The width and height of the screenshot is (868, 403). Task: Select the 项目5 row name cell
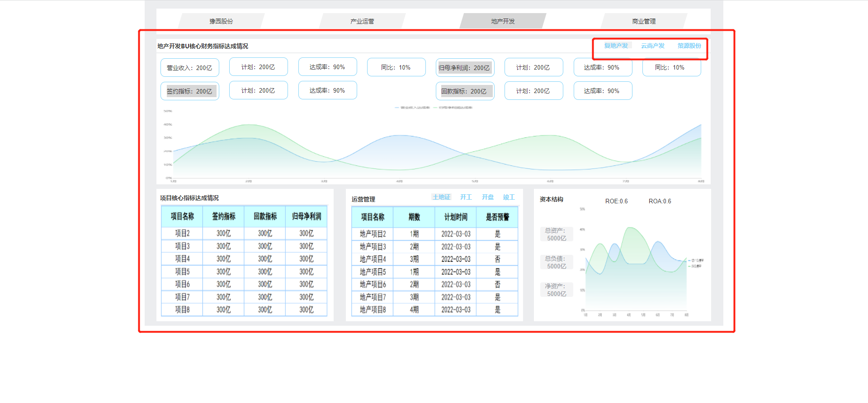(182, 272)
